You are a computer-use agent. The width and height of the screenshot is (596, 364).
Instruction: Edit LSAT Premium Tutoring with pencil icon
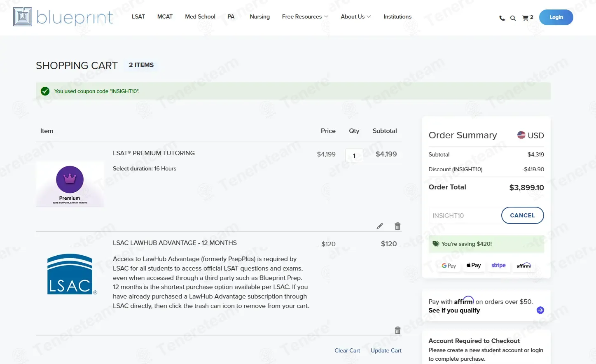coord(380,226)
